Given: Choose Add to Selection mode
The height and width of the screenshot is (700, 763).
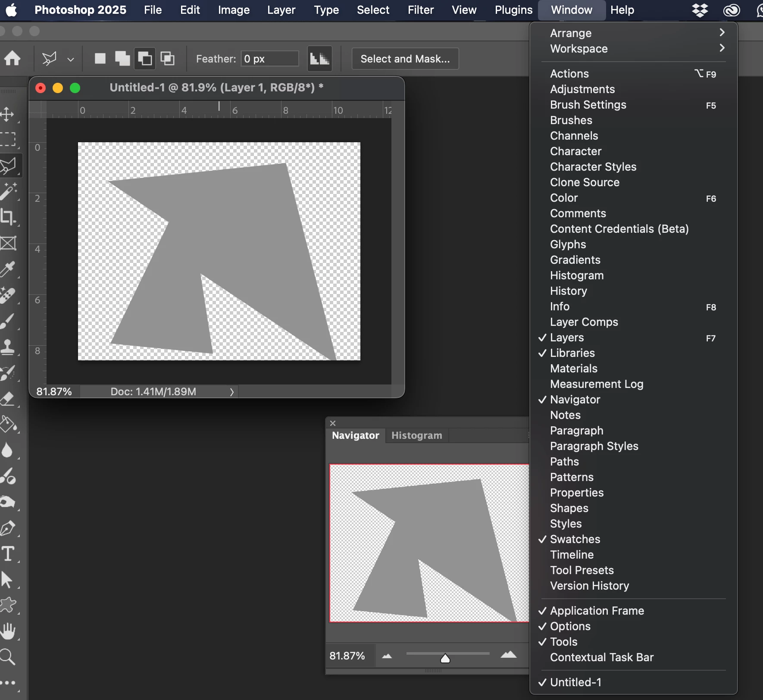Looking at the screenshot, I should [x=122, y=58].
